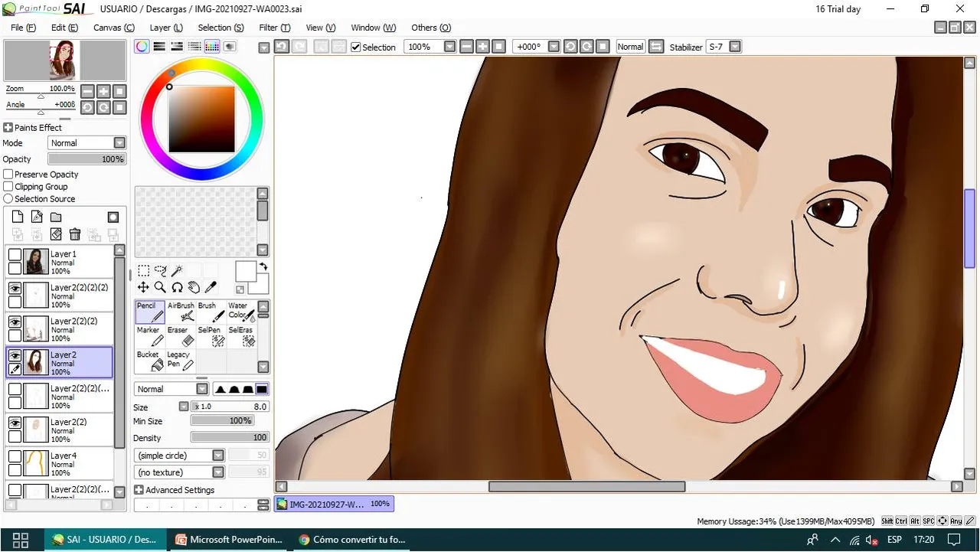Select the Water Color tool
The width and height of the screenshot is (980, 552).
click(x=241, y=312)
